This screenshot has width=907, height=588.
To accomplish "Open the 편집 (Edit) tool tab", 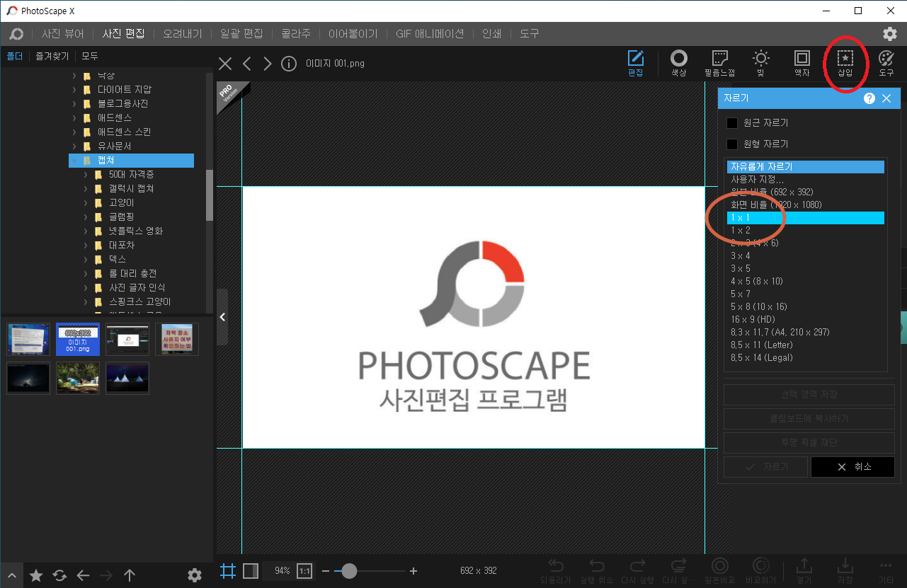I will [635, 63].
